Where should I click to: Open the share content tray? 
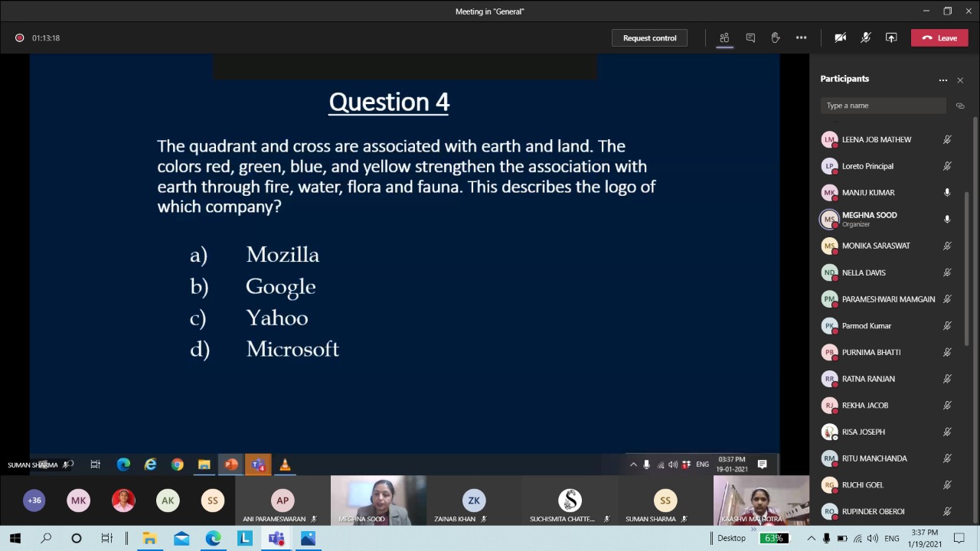click(x=891, y=37)
